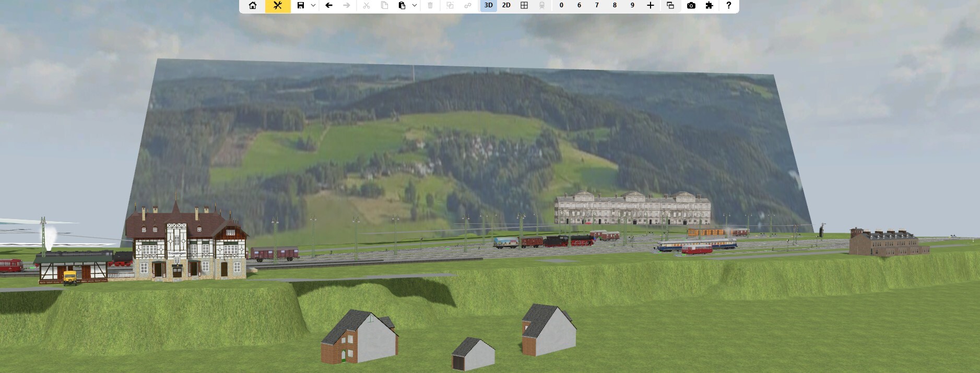Select camera position 7
This screenshot has height=373, width=980.
pos(597,6)
